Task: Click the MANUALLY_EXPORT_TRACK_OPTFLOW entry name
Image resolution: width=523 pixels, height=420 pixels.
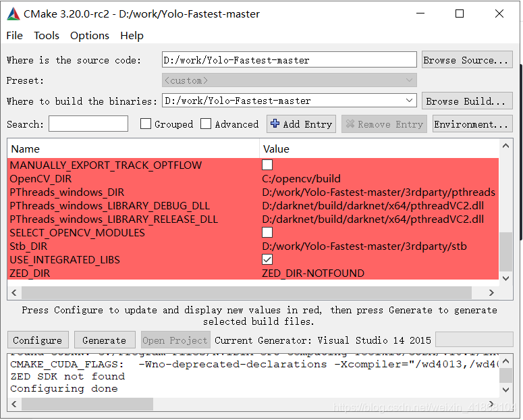Action: [106, 165]
